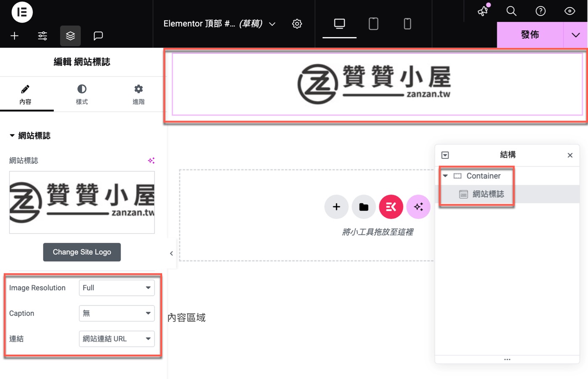This screenshot has width=588, height=379.
Task: Open site settings sliders icon
Action: click(x=42, y=36)
